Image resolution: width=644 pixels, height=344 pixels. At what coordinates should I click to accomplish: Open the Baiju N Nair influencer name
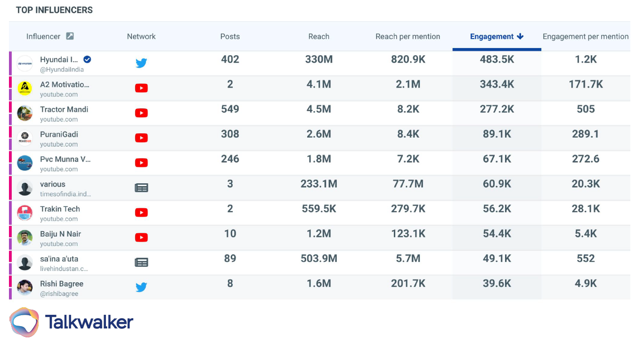click(60, 234)
